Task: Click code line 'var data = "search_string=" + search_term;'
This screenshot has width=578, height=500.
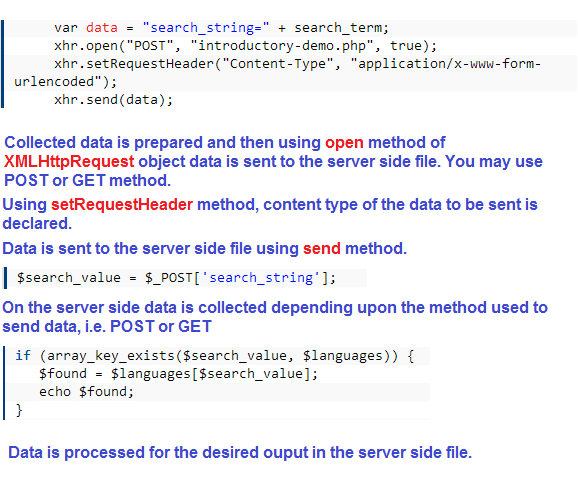Action: [x=222, y=28]
